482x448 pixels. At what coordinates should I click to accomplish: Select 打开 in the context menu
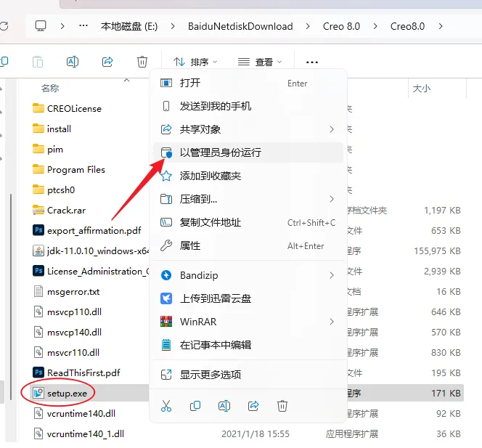coord(248,83)
